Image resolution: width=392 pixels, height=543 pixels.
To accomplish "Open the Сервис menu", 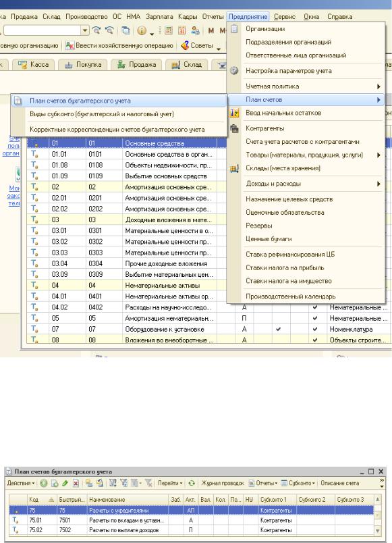I will click(x=285, y=17).
